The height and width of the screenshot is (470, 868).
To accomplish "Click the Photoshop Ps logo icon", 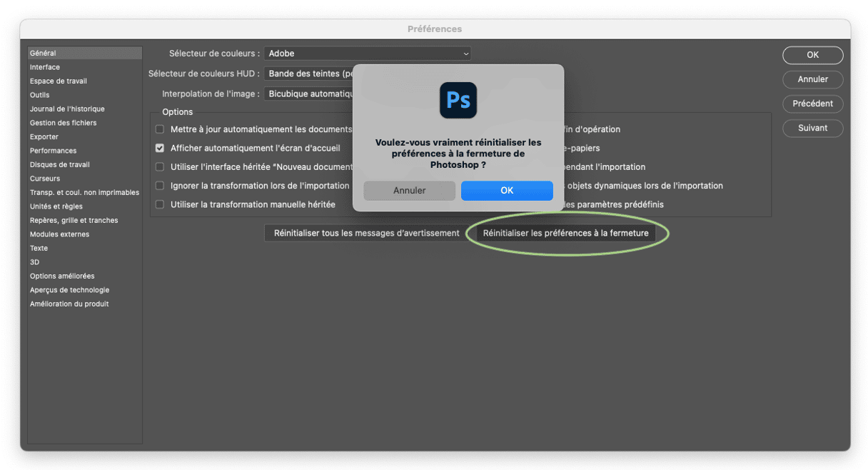I will pyautogui.click(x=458, y=100).
